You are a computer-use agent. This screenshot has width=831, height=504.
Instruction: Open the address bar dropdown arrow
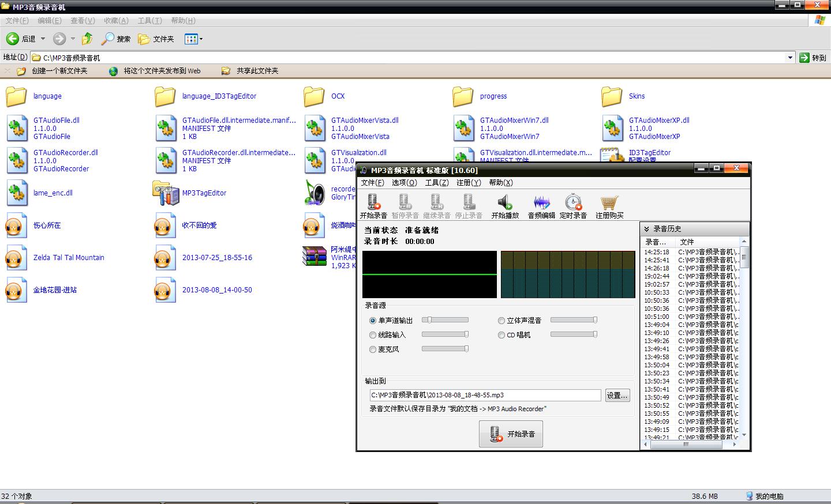click(x=790, y=58)
